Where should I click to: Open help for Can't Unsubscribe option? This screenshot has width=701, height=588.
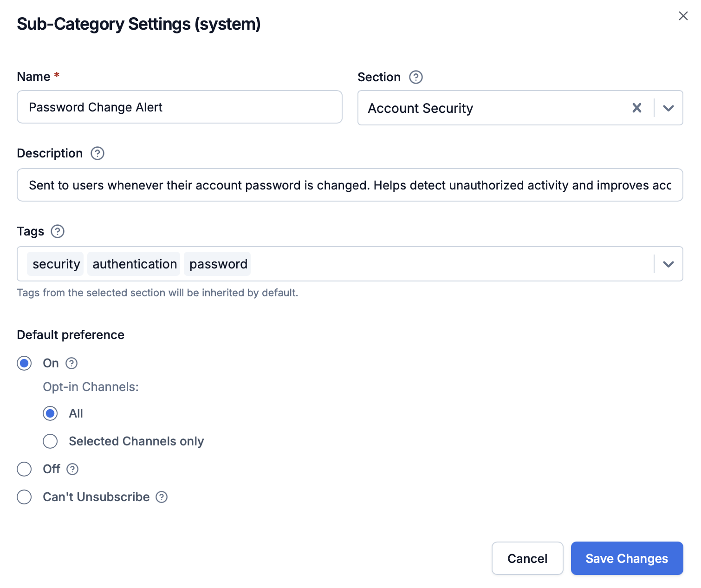(x=162, y=497)
